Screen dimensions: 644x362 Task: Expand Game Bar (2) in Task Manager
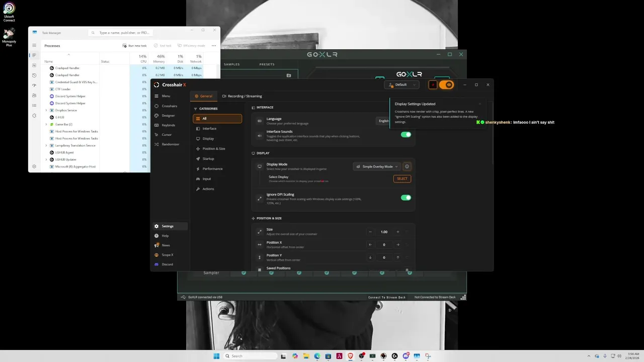click(x=46, y=124)
